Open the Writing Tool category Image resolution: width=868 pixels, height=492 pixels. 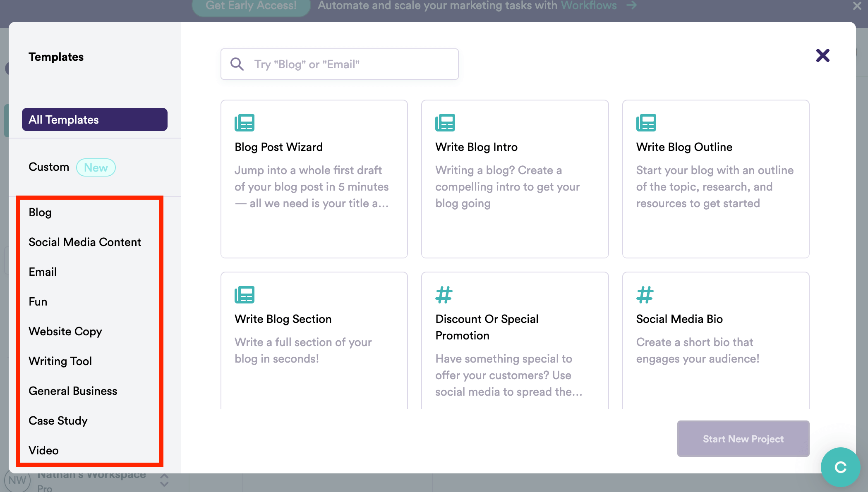[x=60, y=361]
